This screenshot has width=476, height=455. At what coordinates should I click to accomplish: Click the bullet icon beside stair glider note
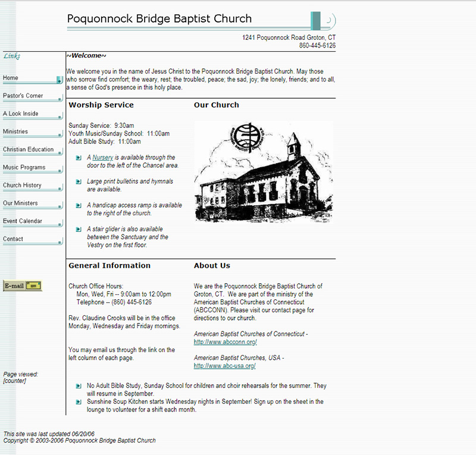point(79,229)
